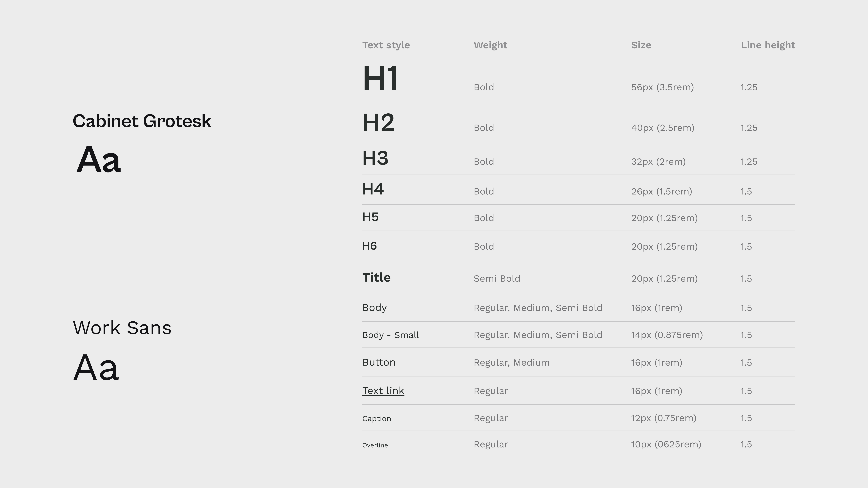Select the Work Sans font heading
Viewport: 868px width, 488px height.
[x=122, y=328]
